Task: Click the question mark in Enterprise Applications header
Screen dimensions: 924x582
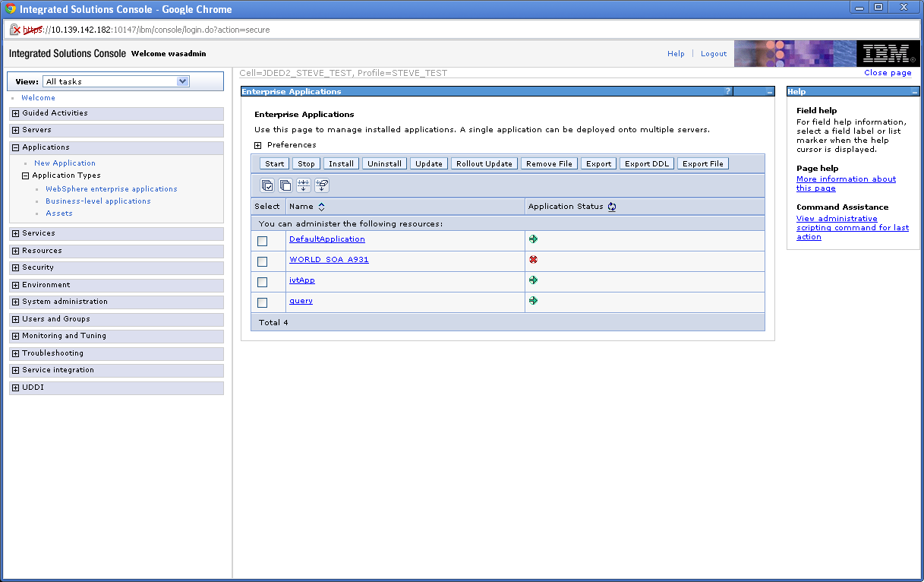Action: click(x=727, y=91)
